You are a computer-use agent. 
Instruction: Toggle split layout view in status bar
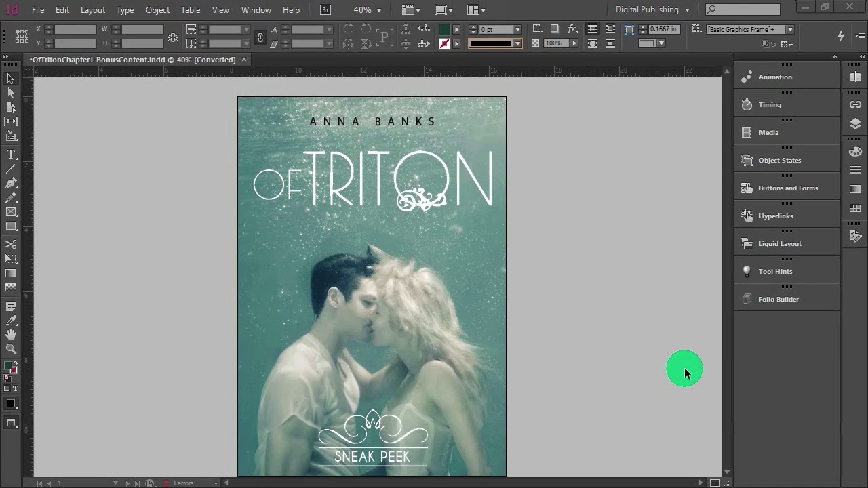pyautogui.click(x=715, y=483)
